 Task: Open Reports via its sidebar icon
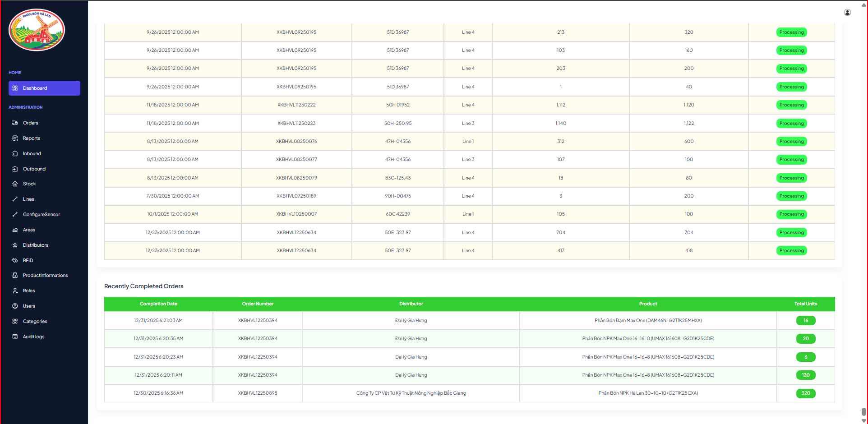(15, 138)
